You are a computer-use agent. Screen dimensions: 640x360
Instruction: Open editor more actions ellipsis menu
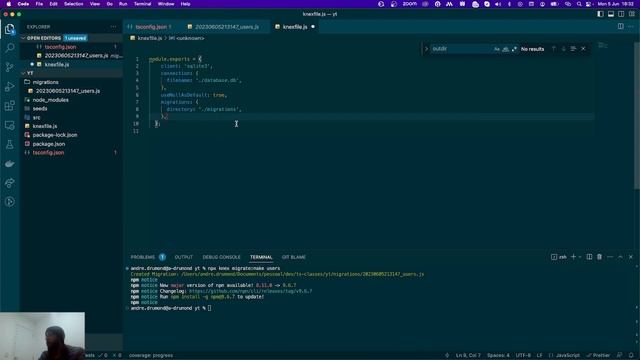click(x=631, y=27)
